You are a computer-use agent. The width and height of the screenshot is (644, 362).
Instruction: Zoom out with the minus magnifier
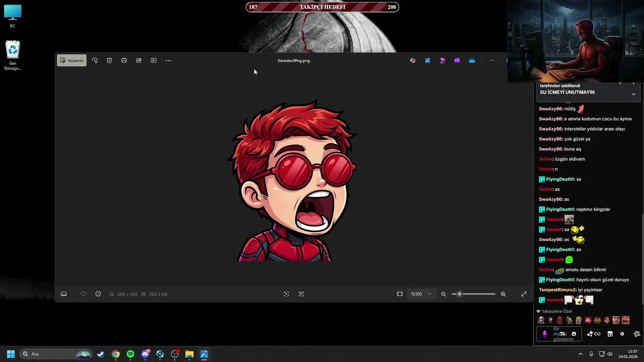click(443, 294)
